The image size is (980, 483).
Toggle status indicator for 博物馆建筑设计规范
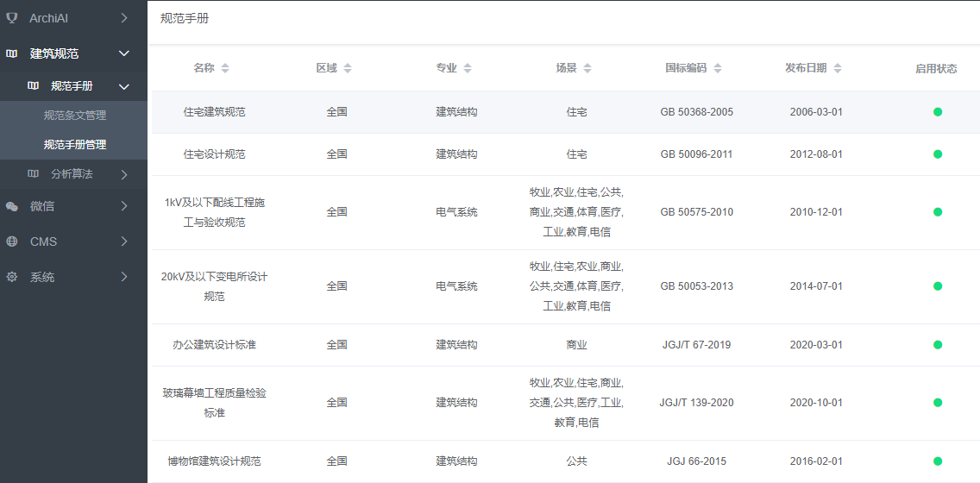click(x=937, y=461)
